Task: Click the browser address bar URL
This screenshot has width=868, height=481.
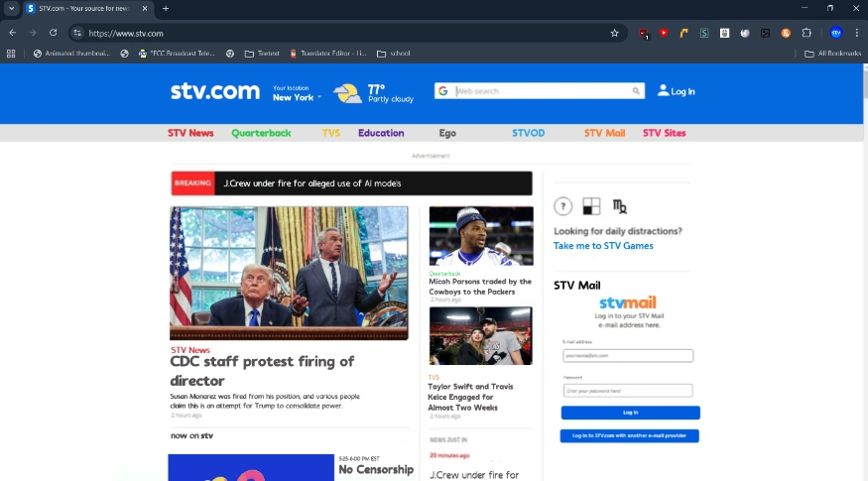Action: point(126,33)
